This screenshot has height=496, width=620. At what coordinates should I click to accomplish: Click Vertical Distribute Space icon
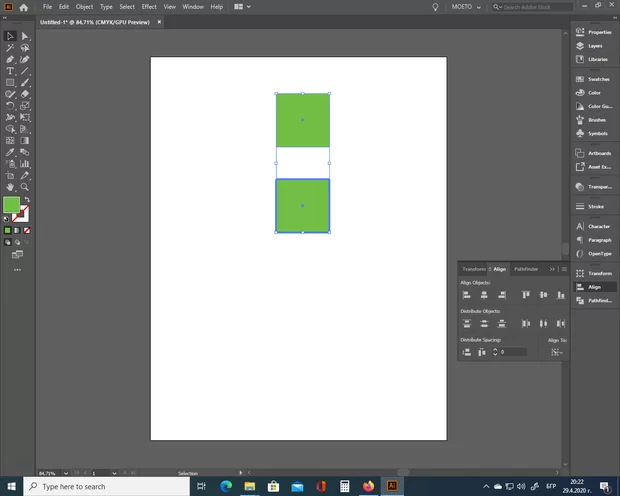coord(467,352)
